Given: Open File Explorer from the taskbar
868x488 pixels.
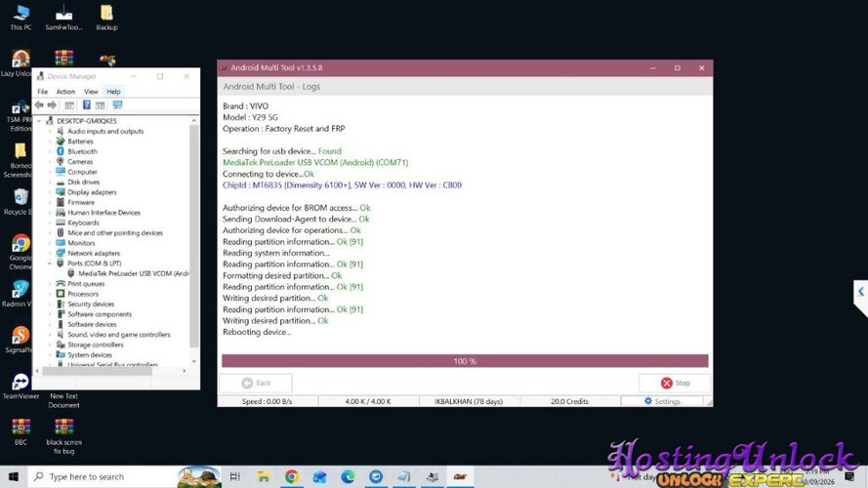Looking at the screenshot, I should pos(263,476).
